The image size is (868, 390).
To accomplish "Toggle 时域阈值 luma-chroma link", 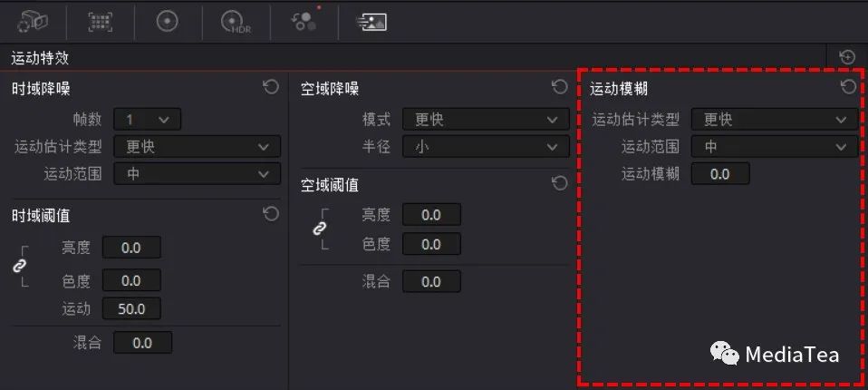I will point(19,267).
